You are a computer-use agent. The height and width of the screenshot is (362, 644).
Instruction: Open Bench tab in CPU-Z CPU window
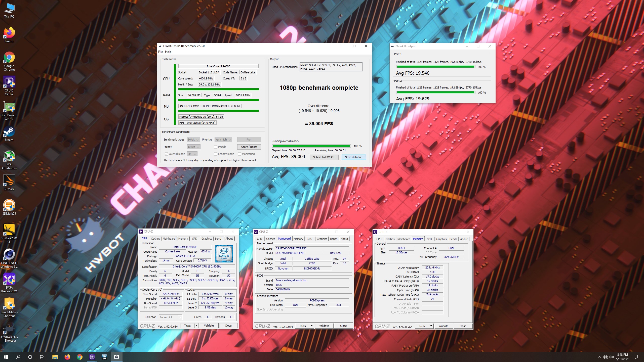218,239
